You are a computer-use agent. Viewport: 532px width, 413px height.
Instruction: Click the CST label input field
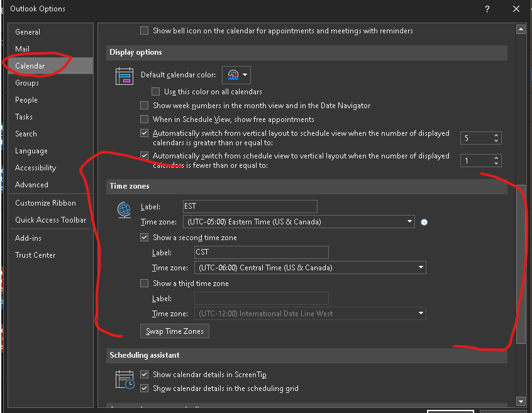coord(262,252)
